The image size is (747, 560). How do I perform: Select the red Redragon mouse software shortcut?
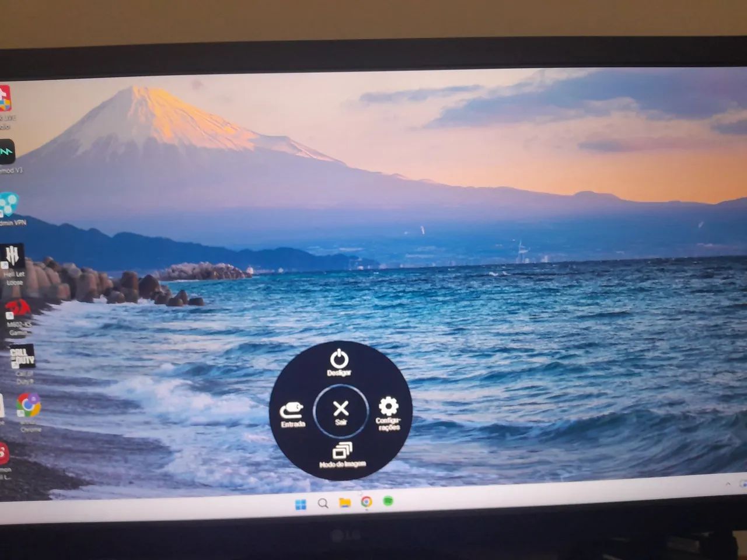point(18,318)
